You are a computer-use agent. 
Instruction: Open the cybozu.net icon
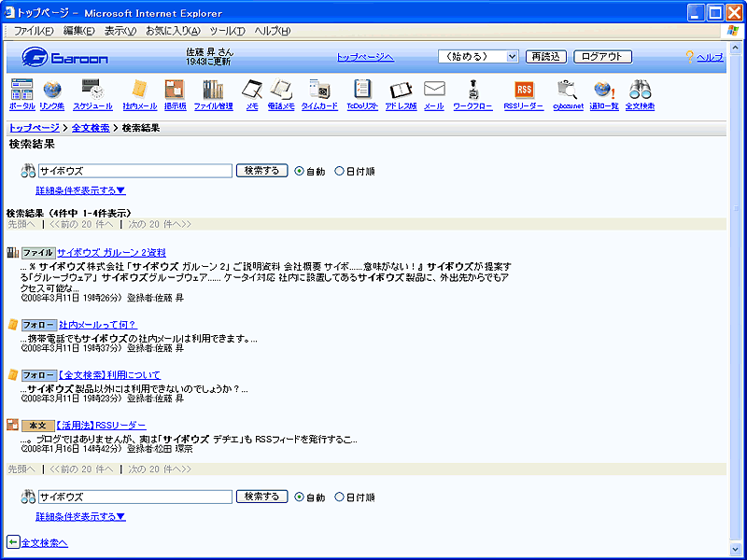pyautogui.click(x=568, y=89)
